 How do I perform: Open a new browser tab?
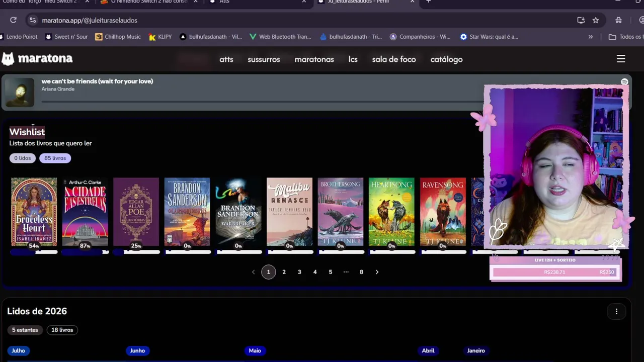(429, 2)
